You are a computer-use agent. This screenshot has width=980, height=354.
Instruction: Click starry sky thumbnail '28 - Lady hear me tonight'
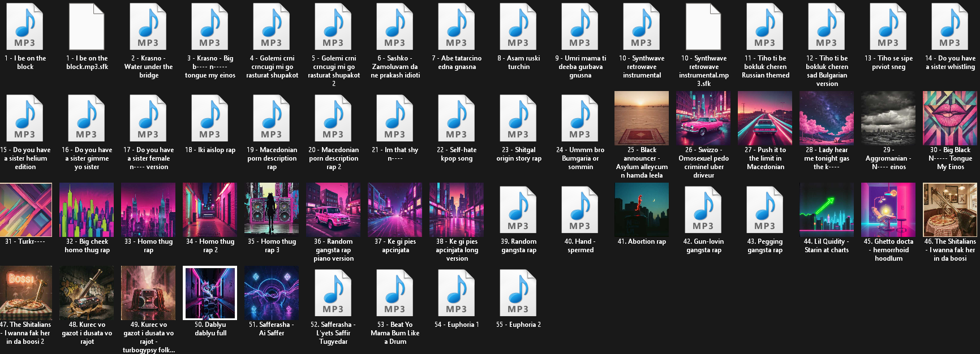pyautogui.click(x=827, y=118)
